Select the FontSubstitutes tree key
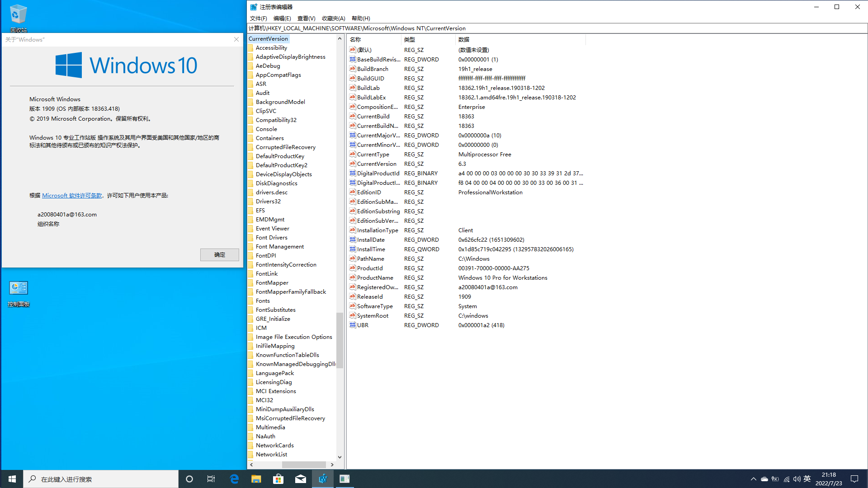Screen dimensions: 868x488 pyautogui.click(x=275, y=310)
